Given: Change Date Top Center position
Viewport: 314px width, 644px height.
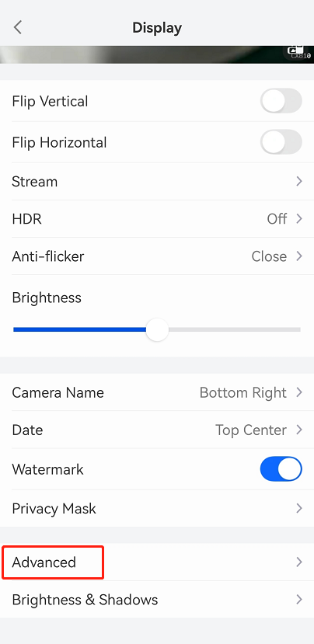Looking at the screenshot, I should 251,430.
